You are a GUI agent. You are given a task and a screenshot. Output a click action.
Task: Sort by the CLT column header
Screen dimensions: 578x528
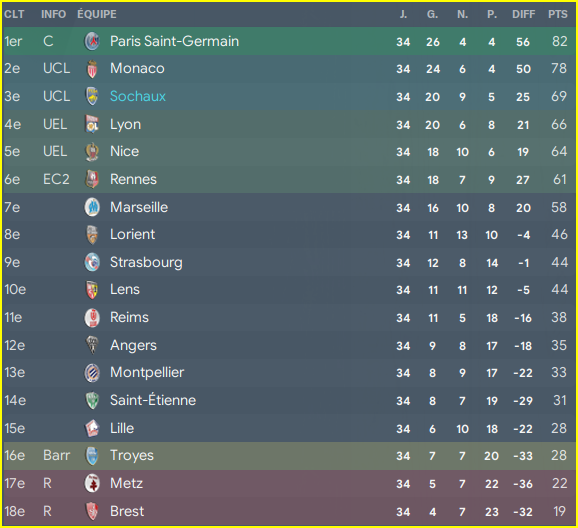pyautogui.click(x=14, y=14)
